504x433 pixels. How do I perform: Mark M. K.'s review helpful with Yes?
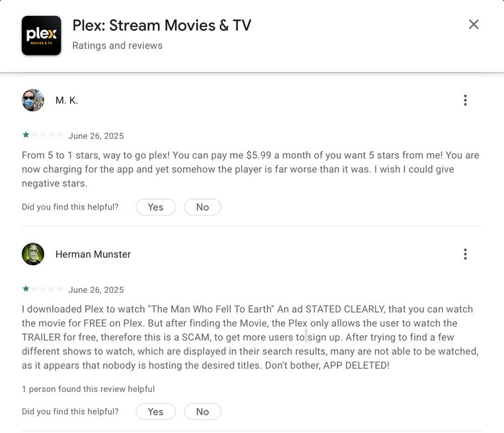click(x=155, y=207)
